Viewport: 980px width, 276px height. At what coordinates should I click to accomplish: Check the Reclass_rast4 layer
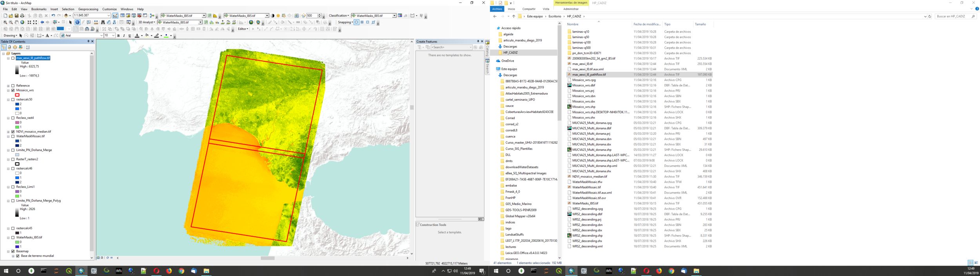(x=13, y=118)
